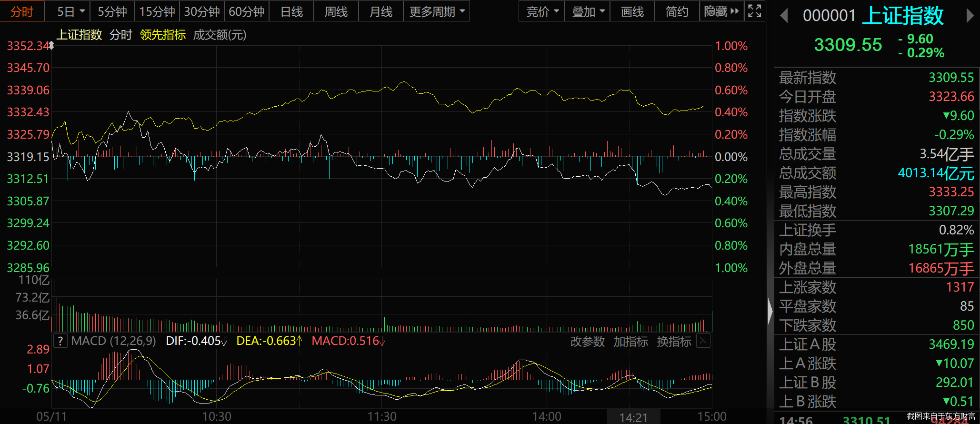The height and width of the screenshot is (424, 980).
Task: Open the 叠加 overlay dropdown
Action: click(588, 11)
